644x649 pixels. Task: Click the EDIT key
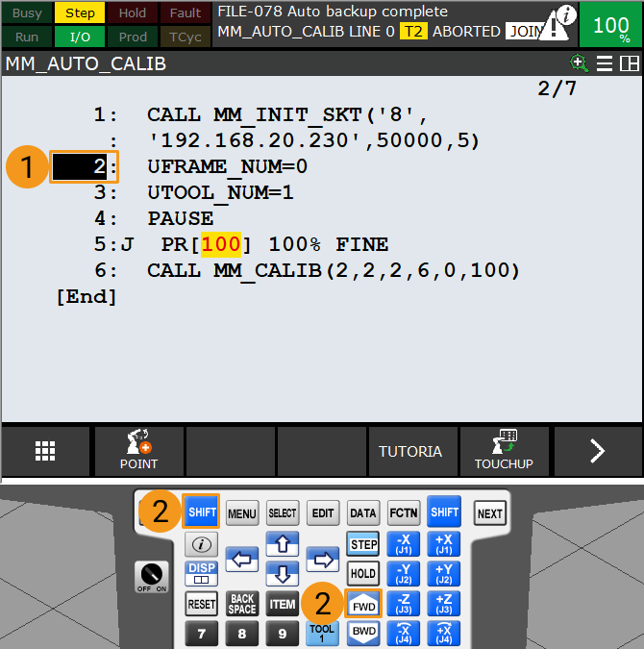pos(323,513)
